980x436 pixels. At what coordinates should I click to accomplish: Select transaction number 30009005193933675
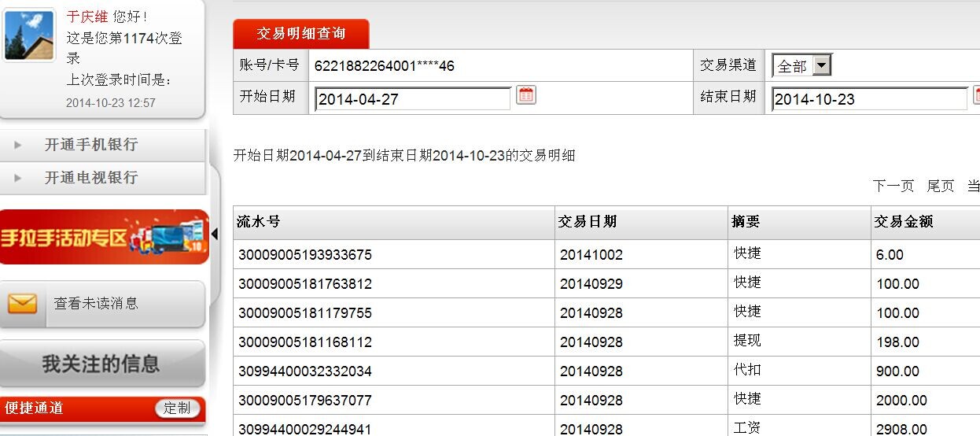click(x=305, y=255)
